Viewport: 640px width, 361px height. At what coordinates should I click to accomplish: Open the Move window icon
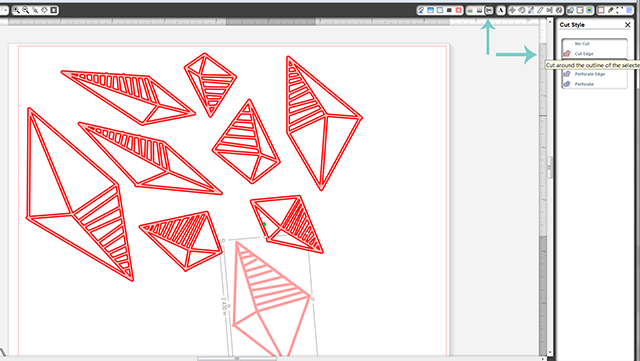click(x=512, y=10)
